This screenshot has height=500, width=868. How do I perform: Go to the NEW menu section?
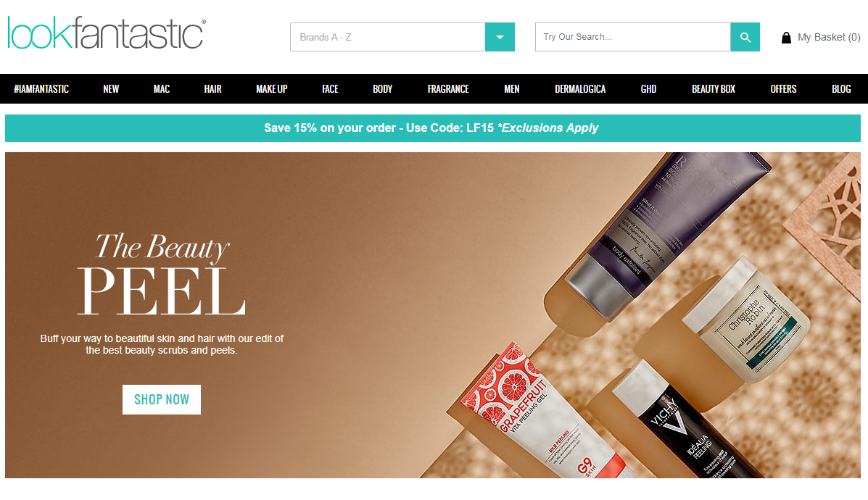click(111, 89)
